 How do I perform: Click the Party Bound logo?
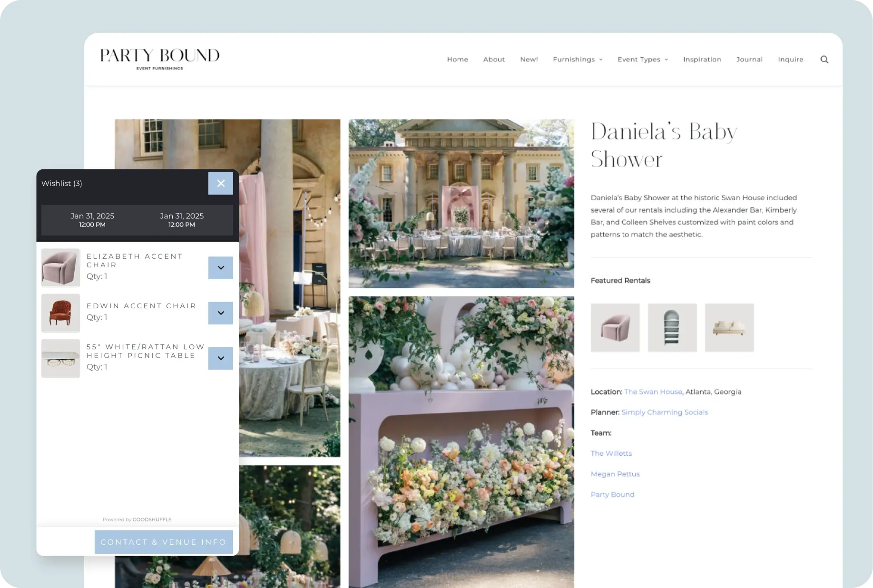point(160,59)
